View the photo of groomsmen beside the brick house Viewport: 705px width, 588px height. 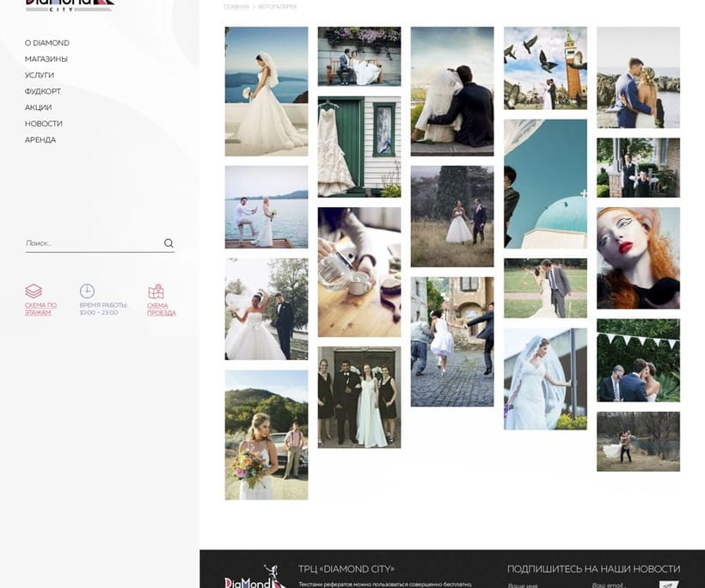pos(639,168)
